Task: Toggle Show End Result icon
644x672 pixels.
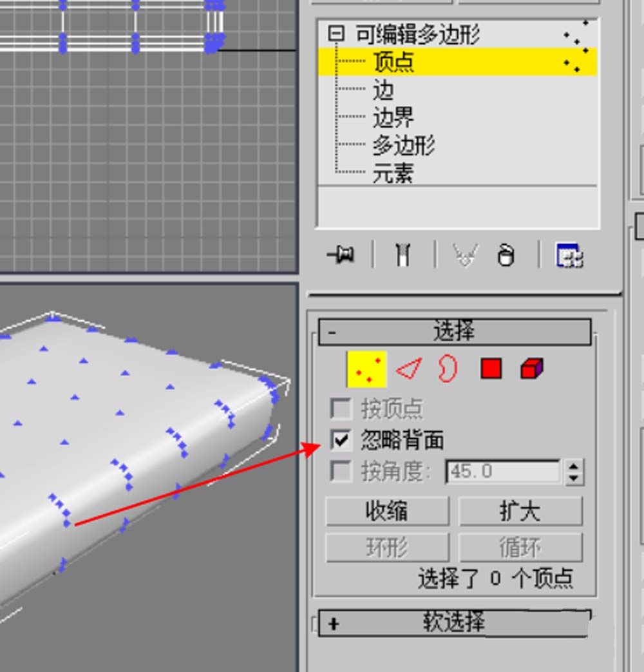Action: [402, 254]
